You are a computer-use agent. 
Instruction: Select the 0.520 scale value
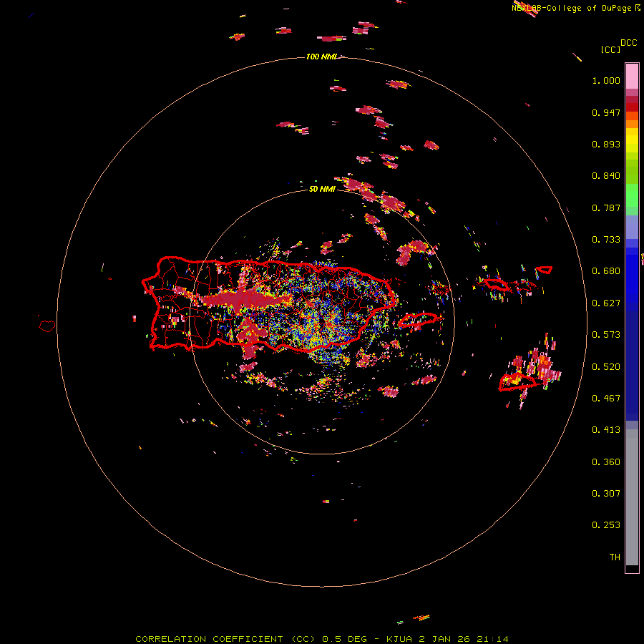[606, 367]
